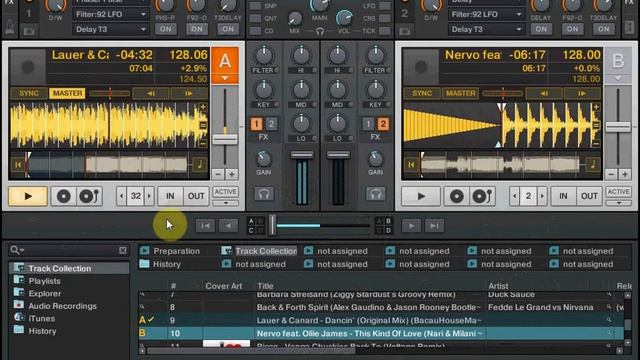Click Deck A 32-beat loop size
640x360 pixels.
(x=136, y=196)
